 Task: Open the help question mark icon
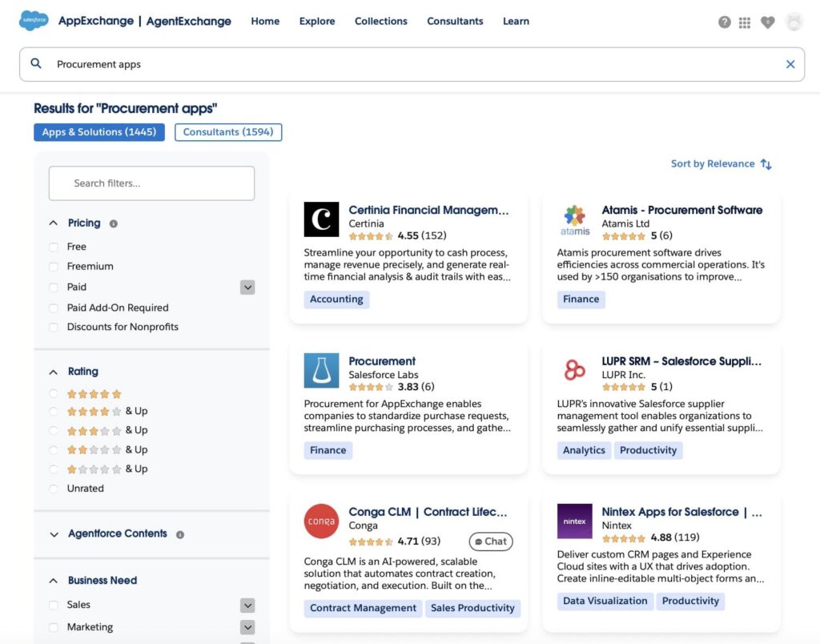[x=724, y=22]
